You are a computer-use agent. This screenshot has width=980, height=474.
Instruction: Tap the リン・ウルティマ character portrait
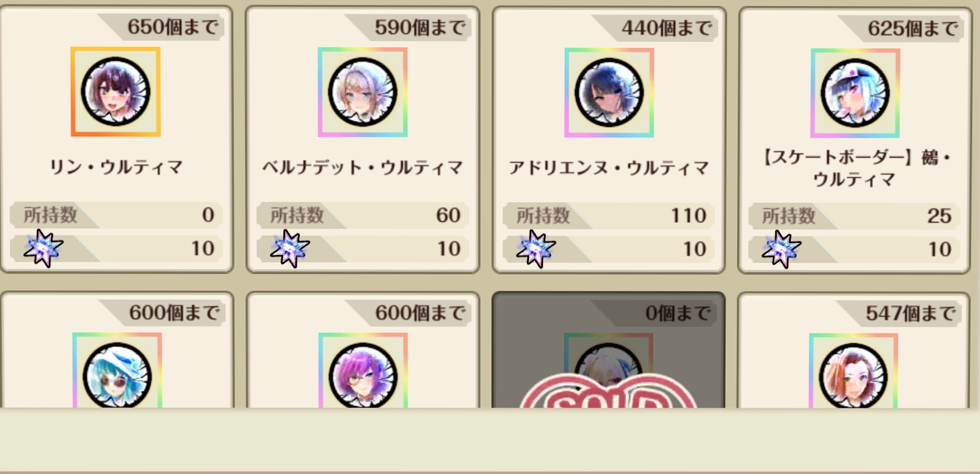coord(116,92)
